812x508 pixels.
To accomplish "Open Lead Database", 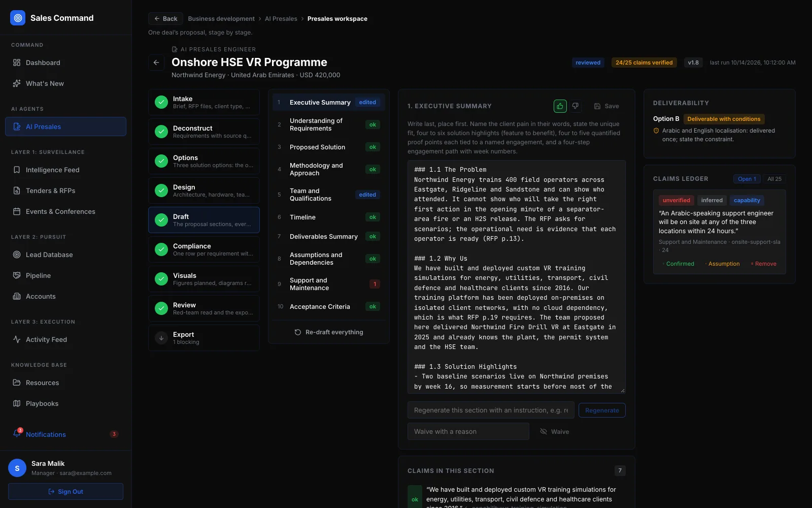I will point(65,255).
